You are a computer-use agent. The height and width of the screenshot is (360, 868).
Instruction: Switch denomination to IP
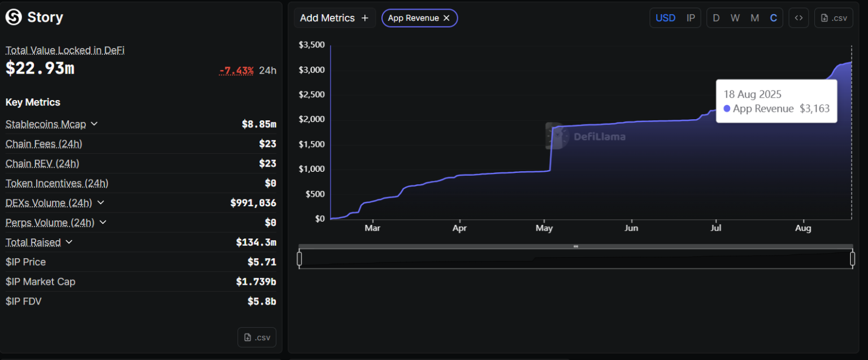(691, 18)
